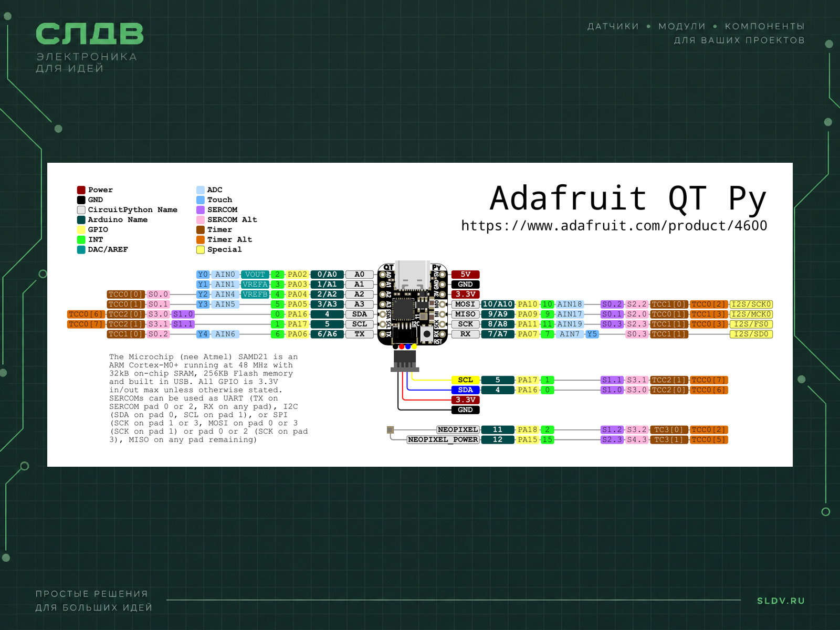Open the adafruit.com/product/4600 link
The width and height of the screenshot is (840, 630).
(x=614, y=226)
